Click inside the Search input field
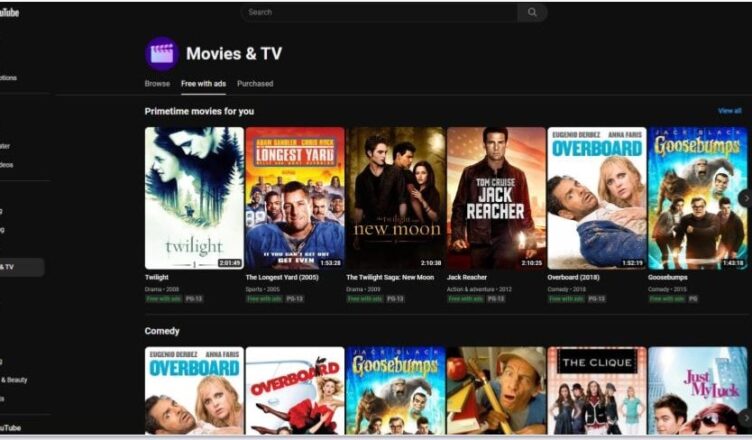752x440 pixels. coord(379,12)
